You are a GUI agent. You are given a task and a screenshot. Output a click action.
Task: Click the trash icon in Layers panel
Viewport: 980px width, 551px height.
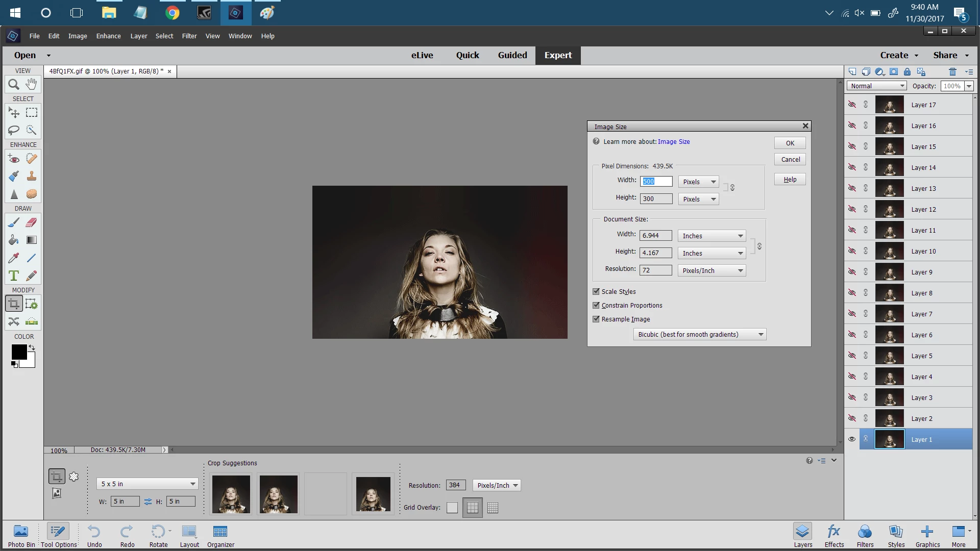pyautogui.click(x=952, y=72)
